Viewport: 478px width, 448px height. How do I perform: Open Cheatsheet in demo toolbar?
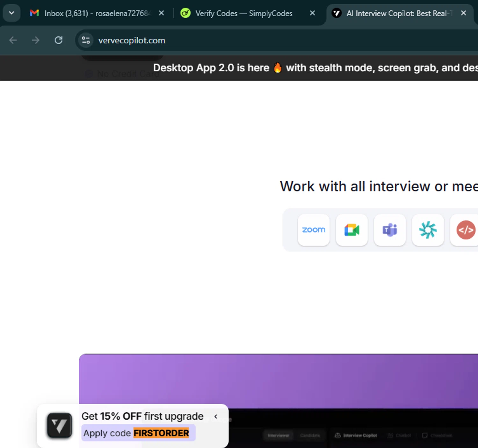437,435
